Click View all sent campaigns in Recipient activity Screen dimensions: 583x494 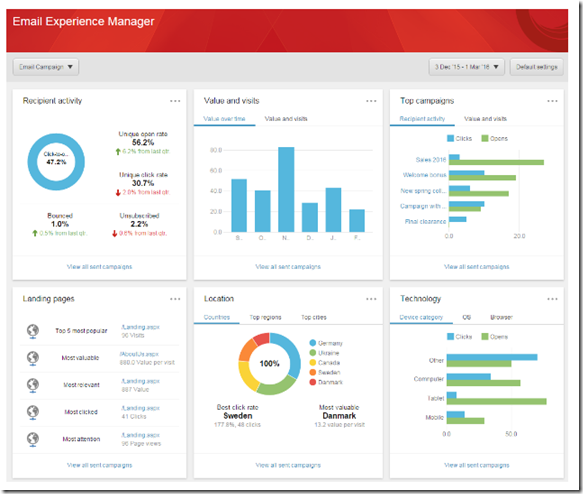(x=99, y=267)
